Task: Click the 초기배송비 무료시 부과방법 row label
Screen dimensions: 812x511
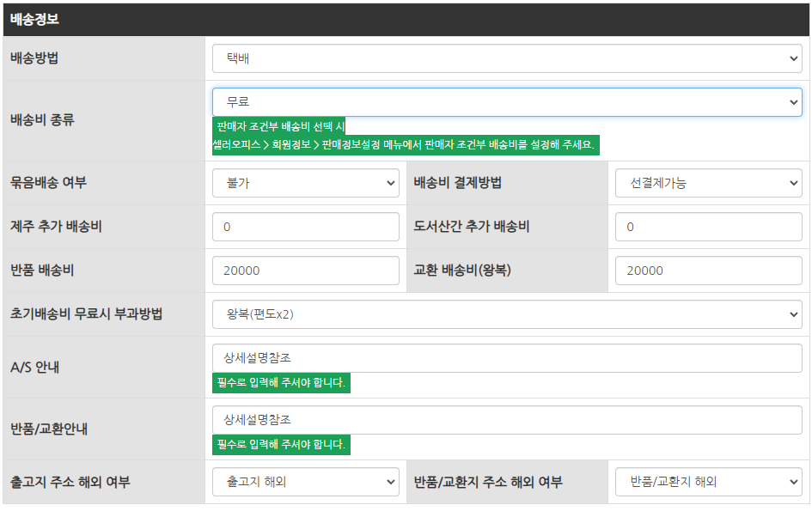Action: (87, 313)
